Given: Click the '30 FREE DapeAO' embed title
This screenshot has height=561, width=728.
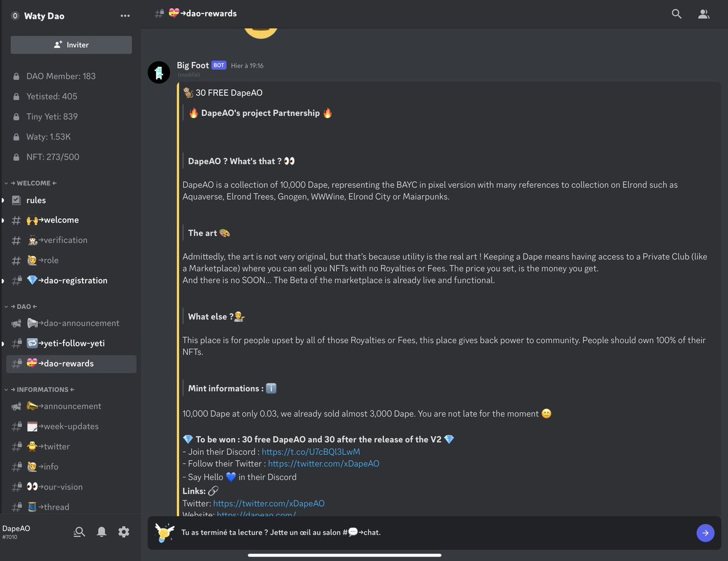Looking at the screenshot, I should [x=223, y=93].
